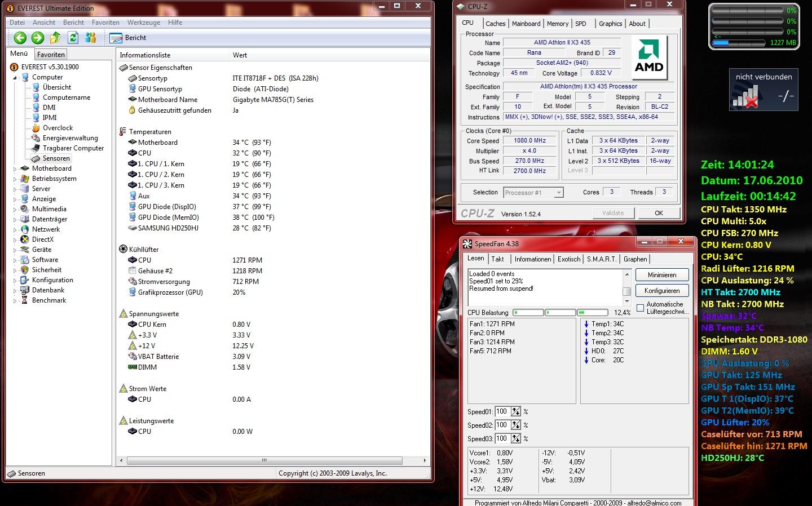
Task: Select Computername in the tree
Action: [67, 97]
